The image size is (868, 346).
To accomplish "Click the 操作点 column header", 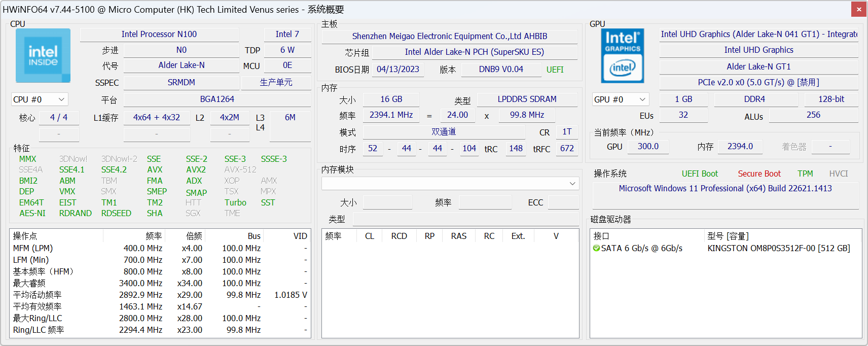I will point(25,236).
